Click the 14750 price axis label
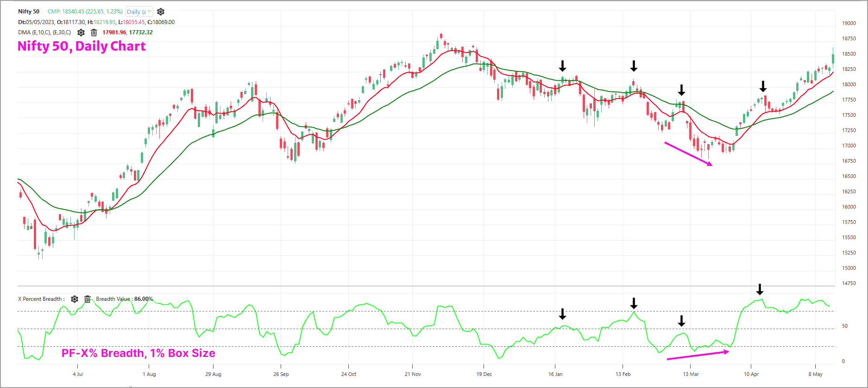 point(849,283)
